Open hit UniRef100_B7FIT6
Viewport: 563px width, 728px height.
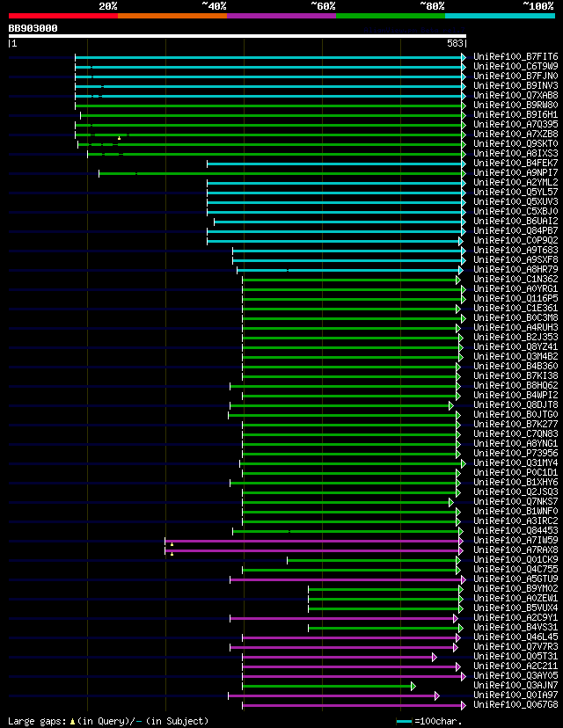click(515, 57)
